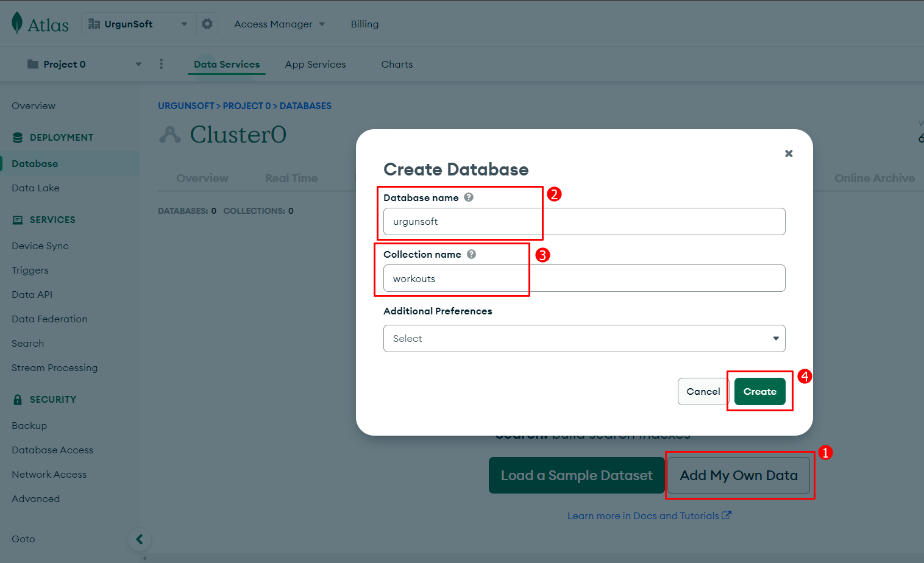Click the Cluster0 cluster icon
The image size is (924, 563).
(170, 134)
